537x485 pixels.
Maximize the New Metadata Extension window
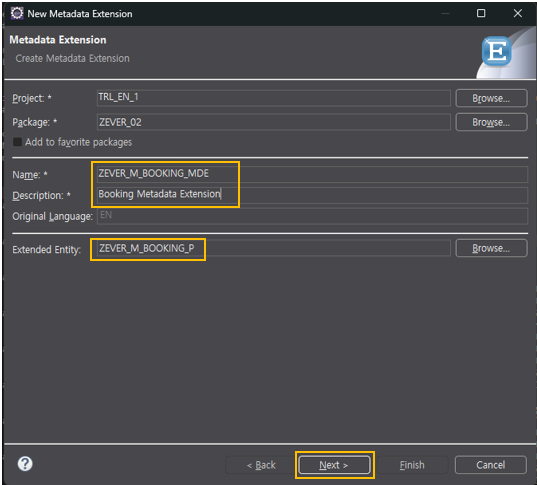tap(481, 13)
